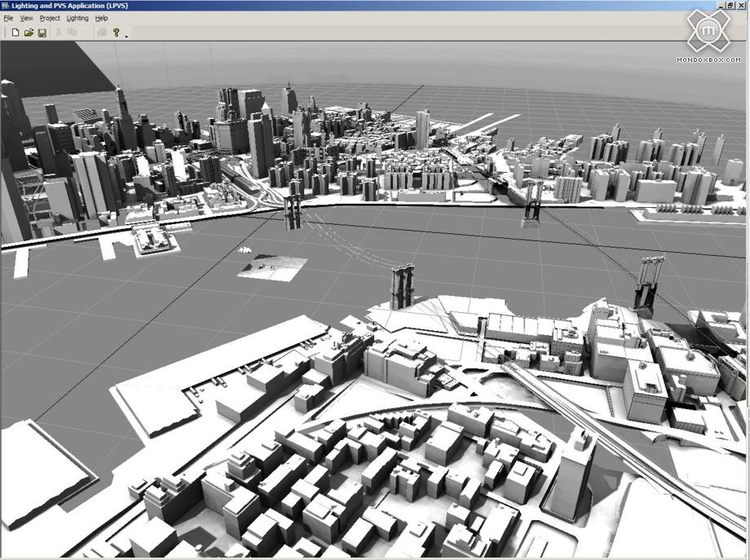Click the small textured platform in the river
Screen dimensions: 750x560
(272, 267)
